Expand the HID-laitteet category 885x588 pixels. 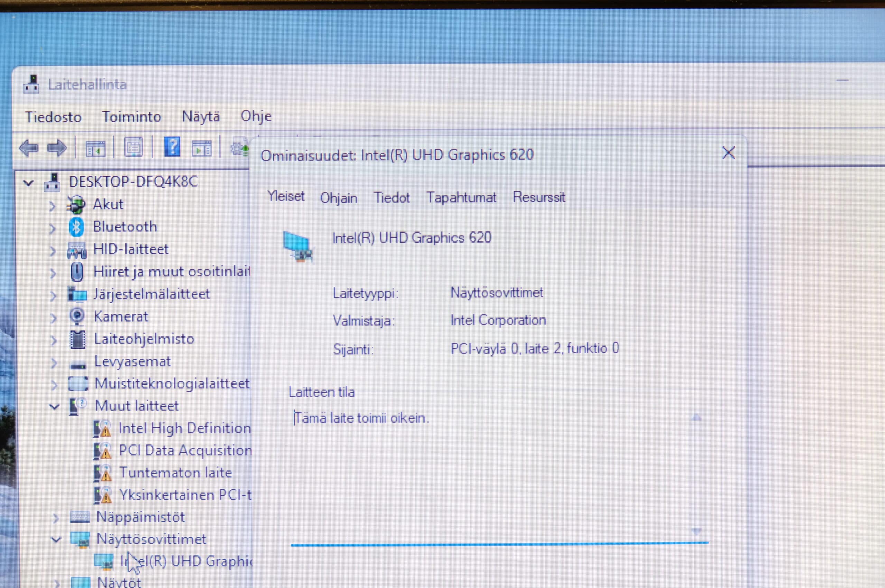[x=53, y=251]
